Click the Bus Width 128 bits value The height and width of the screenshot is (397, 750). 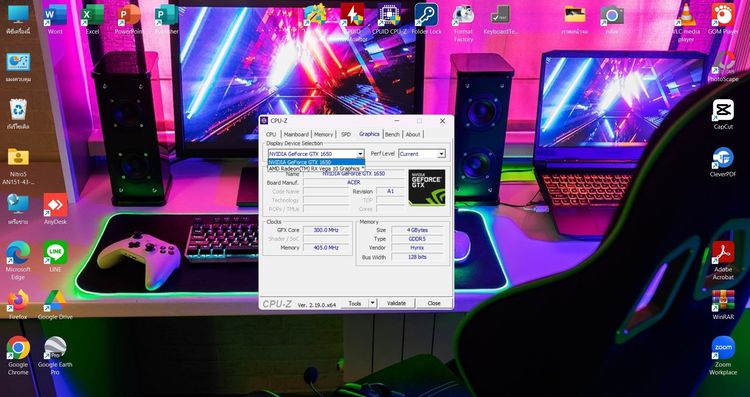[417, 257]
